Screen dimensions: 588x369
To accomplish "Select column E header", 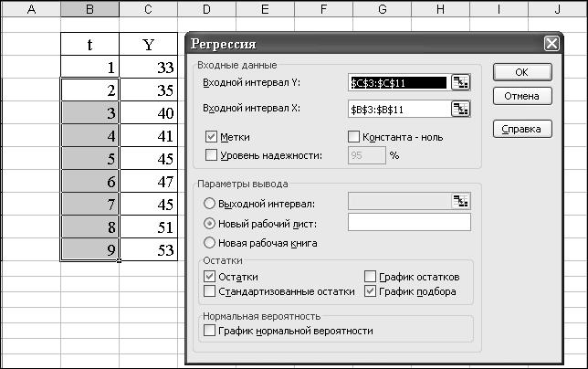I will click(x=266, y=8).
